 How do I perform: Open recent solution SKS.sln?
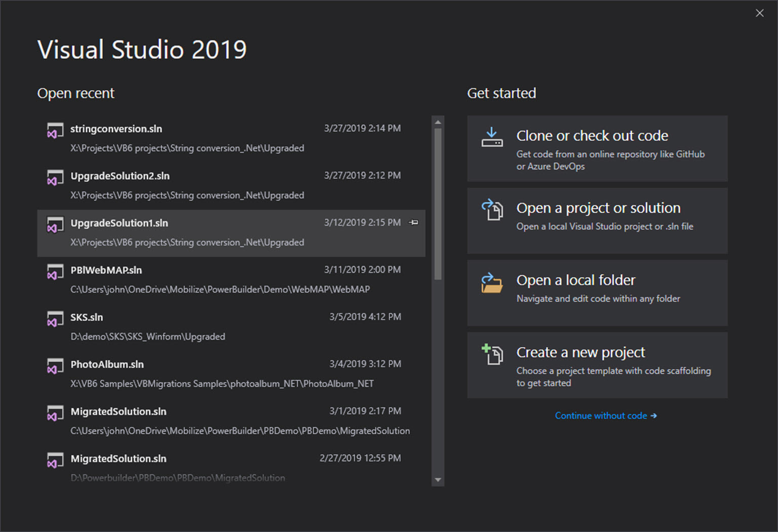231,327
